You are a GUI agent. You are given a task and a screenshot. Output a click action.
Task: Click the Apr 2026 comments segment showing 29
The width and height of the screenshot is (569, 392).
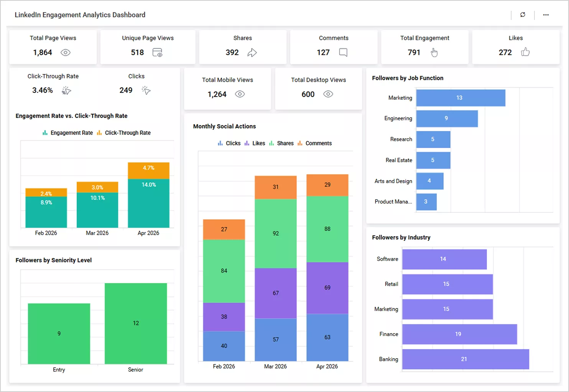[x=327, y=185]
